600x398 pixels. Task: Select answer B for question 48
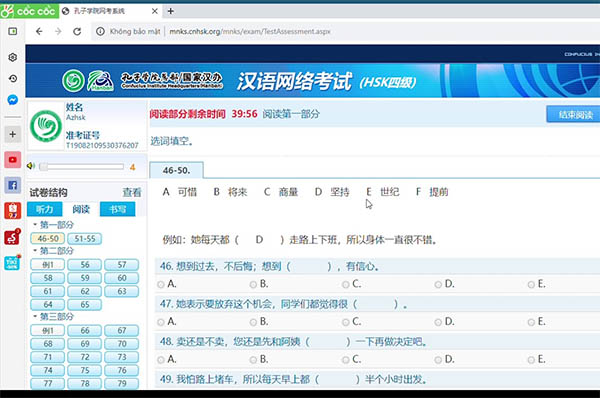(x=253, y=360)
